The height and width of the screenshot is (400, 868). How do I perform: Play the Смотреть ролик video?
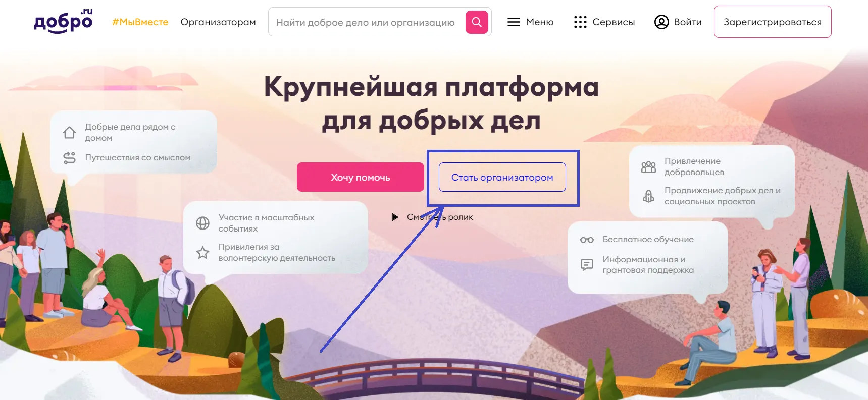coord(432,217)
